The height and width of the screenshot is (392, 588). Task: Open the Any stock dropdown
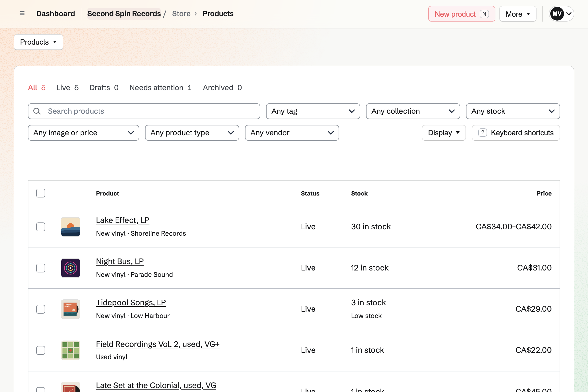(513, 111)
